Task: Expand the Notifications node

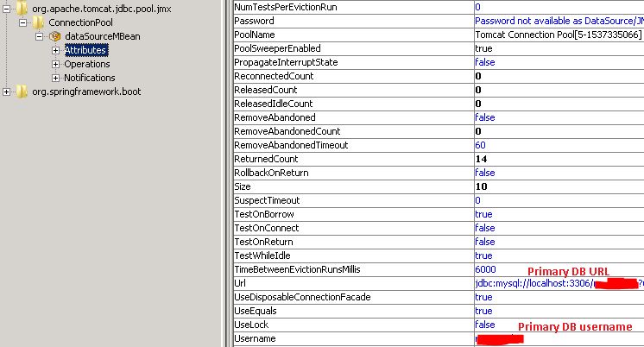Action: [56, 78]
